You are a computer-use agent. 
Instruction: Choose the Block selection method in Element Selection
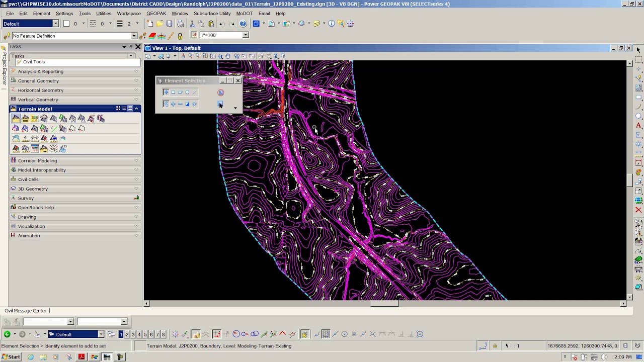pyautogui.click(x=173, y=92)
